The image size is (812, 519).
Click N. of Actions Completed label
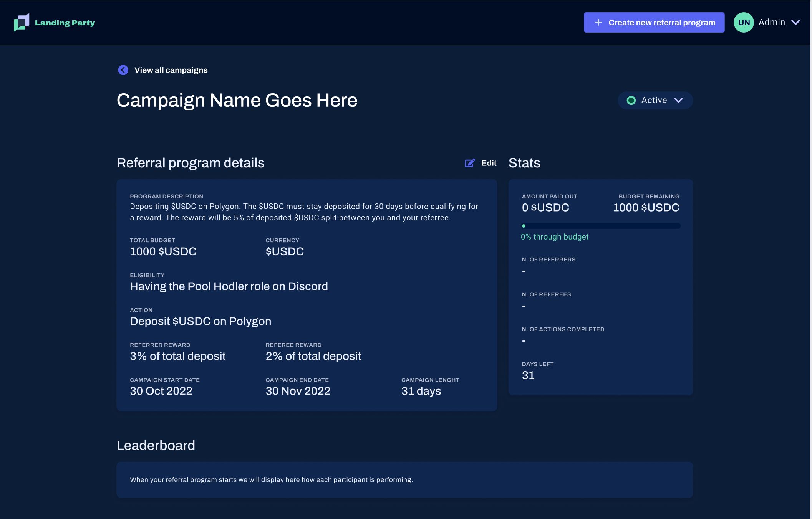tap(563, 329)
